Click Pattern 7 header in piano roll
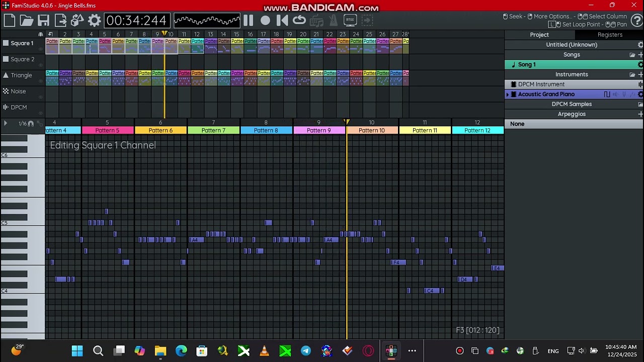This screenshot has width=644, height=362. click(213, 130)
